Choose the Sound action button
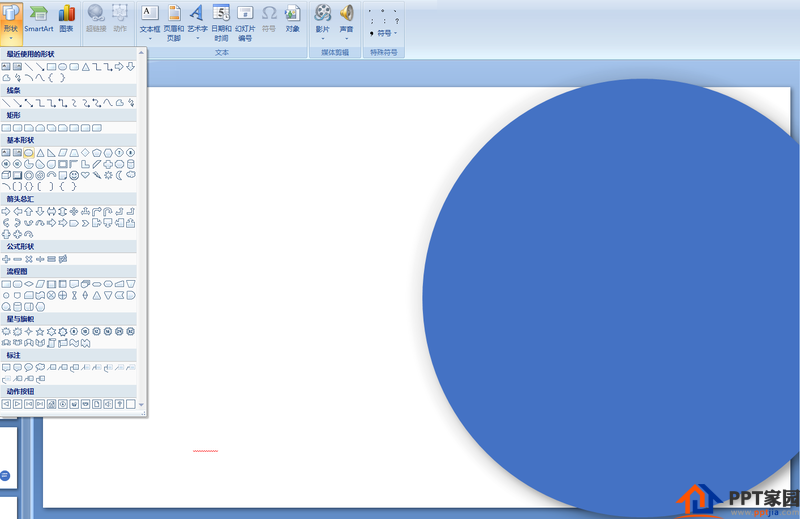 108,404
